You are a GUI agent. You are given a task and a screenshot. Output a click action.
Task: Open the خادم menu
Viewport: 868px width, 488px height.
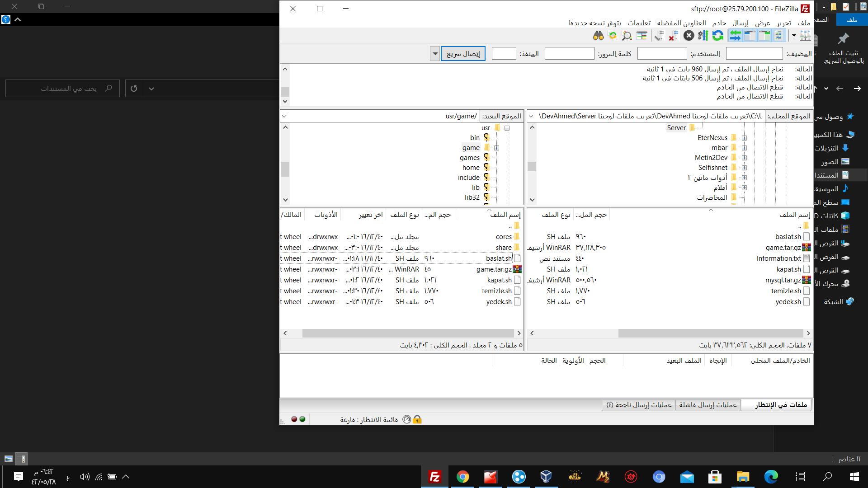click(719, 23)
